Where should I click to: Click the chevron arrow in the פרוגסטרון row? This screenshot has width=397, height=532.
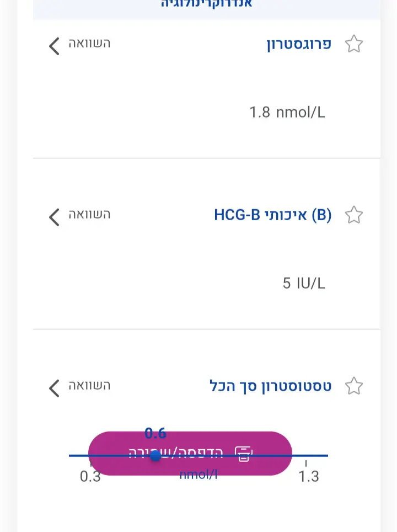(54, 45)
